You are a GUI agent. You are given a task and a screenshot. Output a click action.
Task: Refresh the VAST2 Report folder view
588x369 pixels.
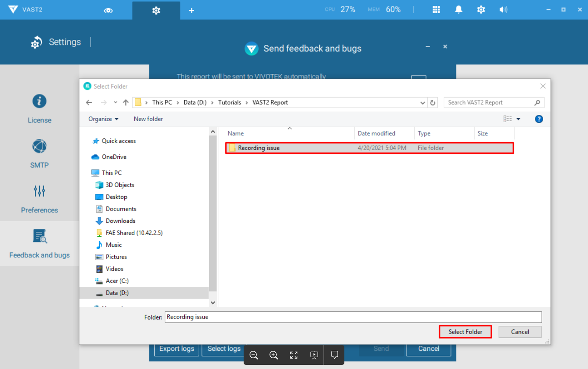coord(433,103)
